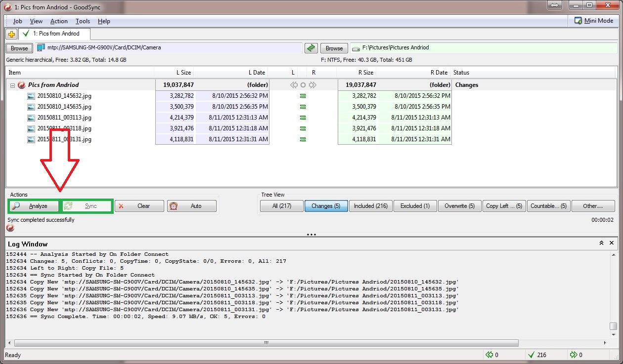Click the Analyze button
The height and width of the screenshot is (364, 623).
[x=34, y=206]
